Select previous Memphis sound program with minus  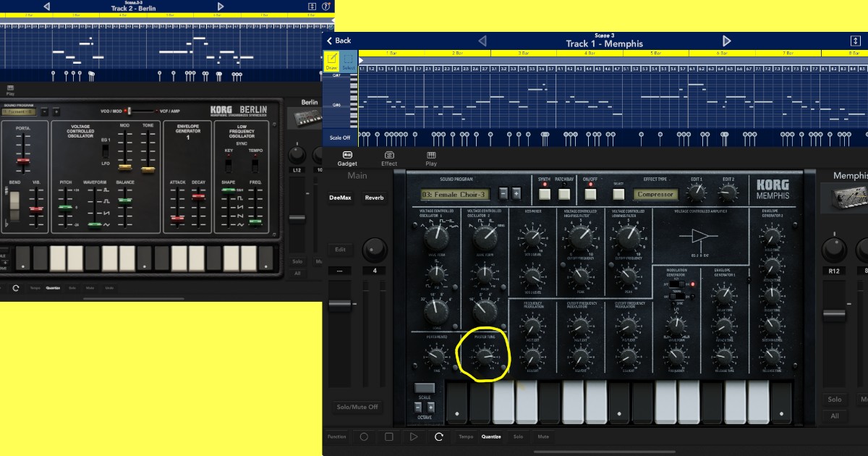coord(504,194)
